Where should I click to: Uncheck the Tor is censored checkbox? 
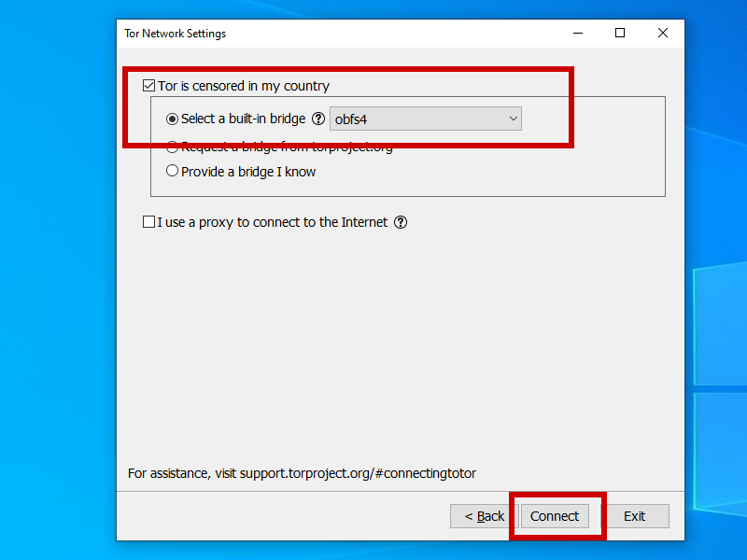pyautogui.click(x=148, y=86)
